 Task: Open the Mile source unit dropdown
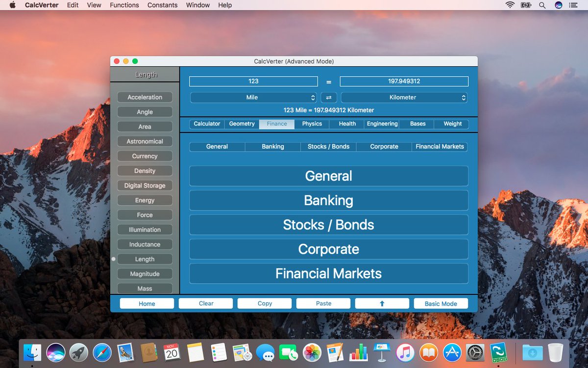(253, 98)
